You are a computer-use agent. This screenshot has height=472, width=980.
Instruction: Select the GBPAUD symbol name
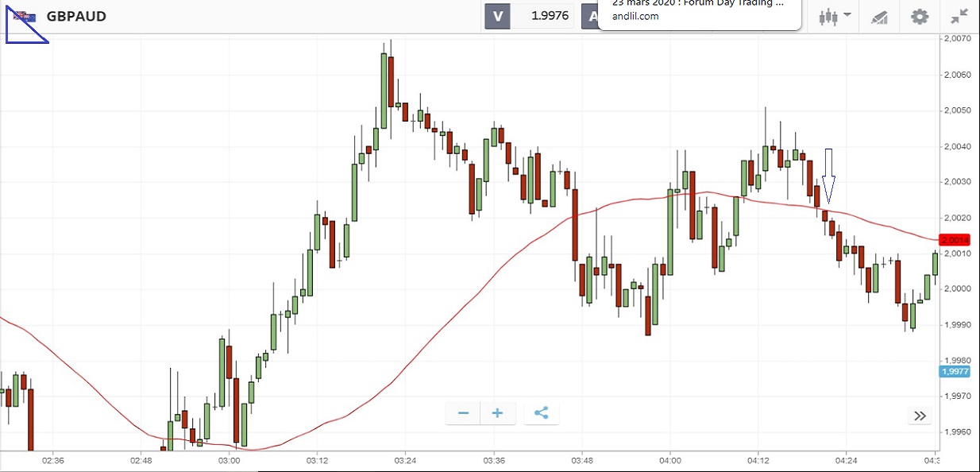(76, 16)
